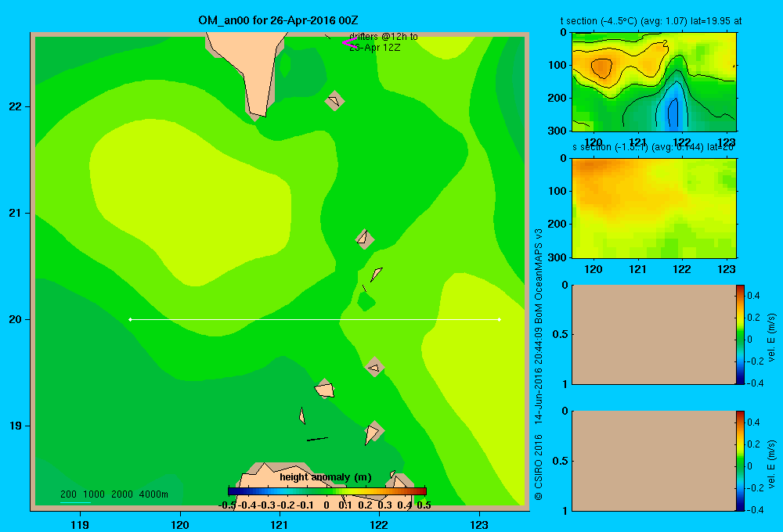
Task: Click longitude 123 under the s section
Action: (727, 269)
